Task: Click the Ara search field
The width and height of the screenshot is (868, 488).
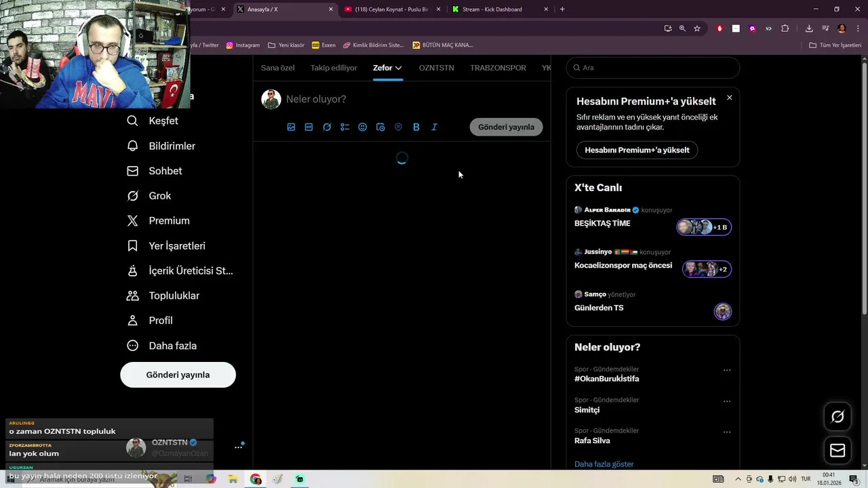Action: tap(652, 68)
